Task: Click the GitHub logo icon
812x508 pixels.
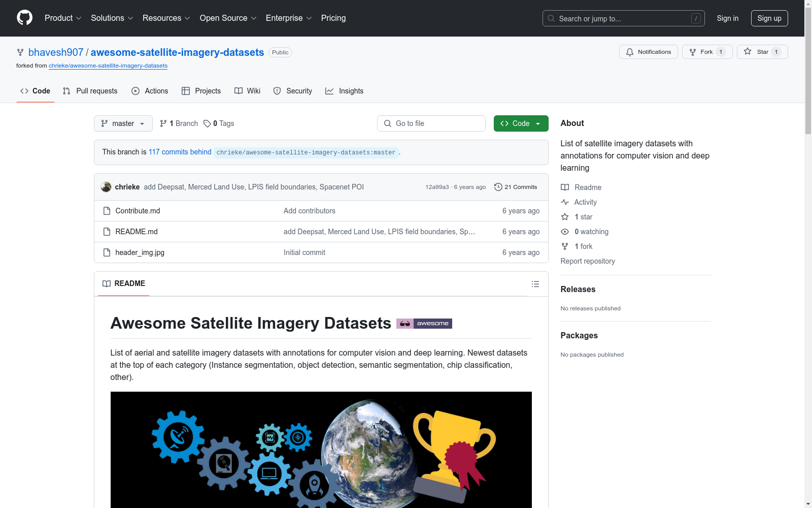Action: coord(24,18)
